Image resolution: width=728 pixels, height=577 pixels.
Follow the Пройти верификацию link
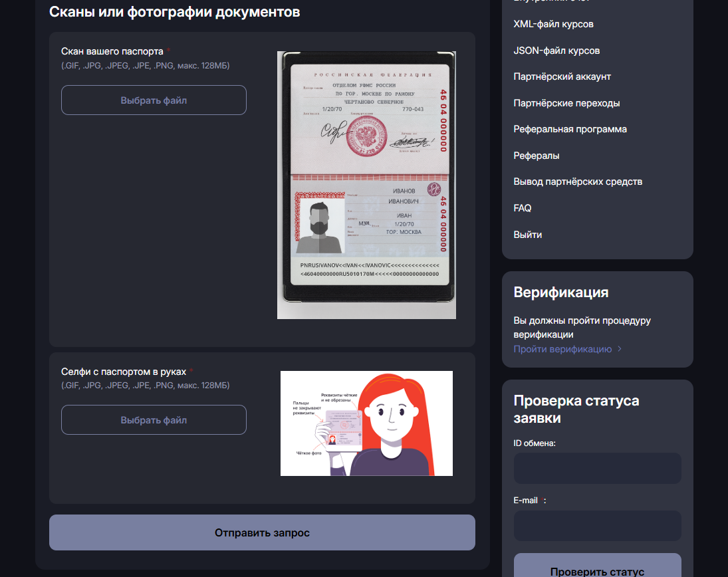(562, 349)
